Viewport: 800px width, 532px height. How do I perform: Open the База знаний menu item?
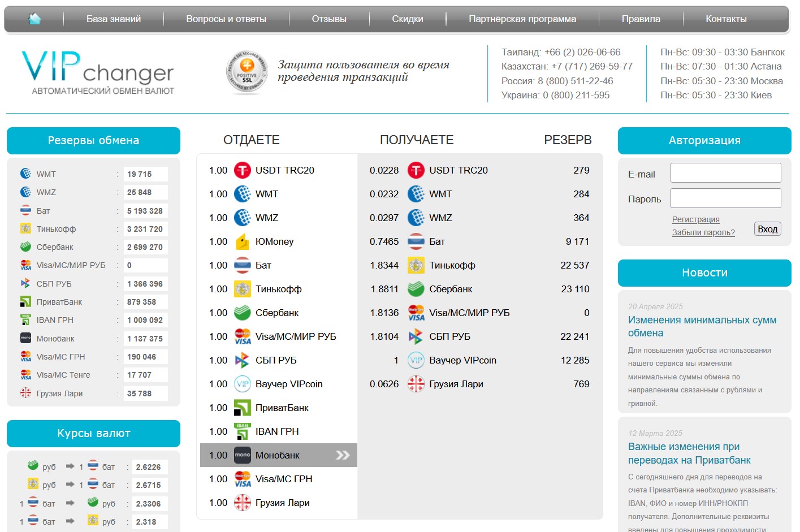(x=114, y=19)
